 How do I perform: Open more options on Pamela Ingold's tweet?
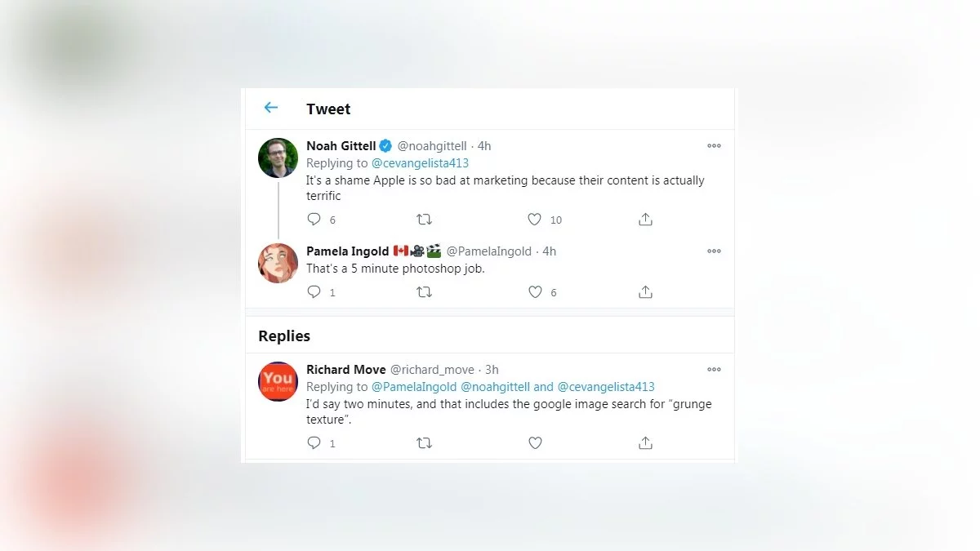[714, 251]
